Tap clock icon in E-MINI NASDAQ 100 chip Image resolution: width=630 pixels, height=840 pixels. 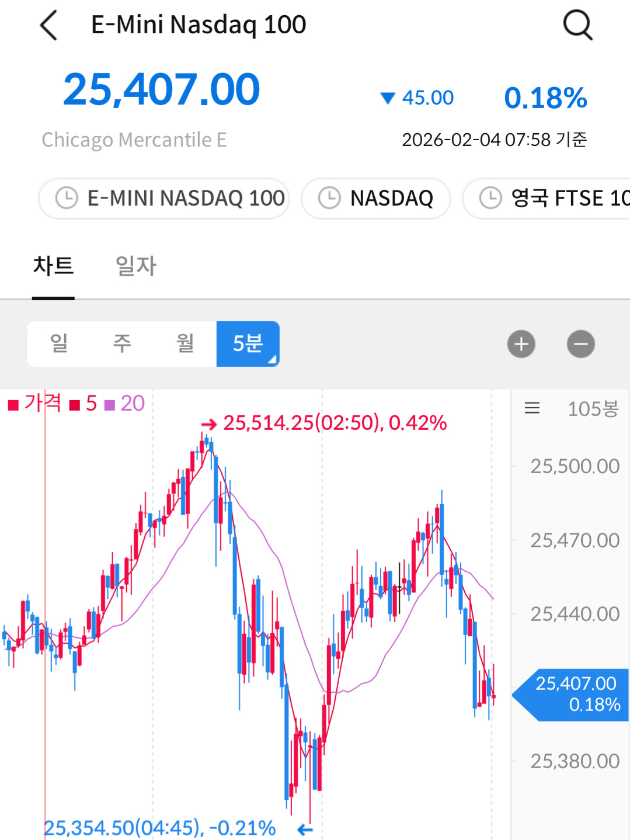pyautogui.click(x=67, y=198)
